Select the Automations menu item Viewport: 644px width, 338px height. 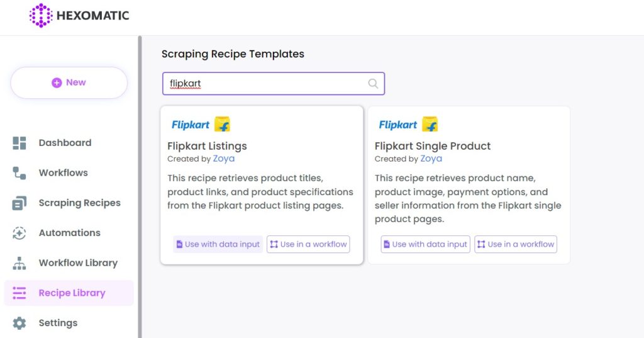[x=69, y=233]
